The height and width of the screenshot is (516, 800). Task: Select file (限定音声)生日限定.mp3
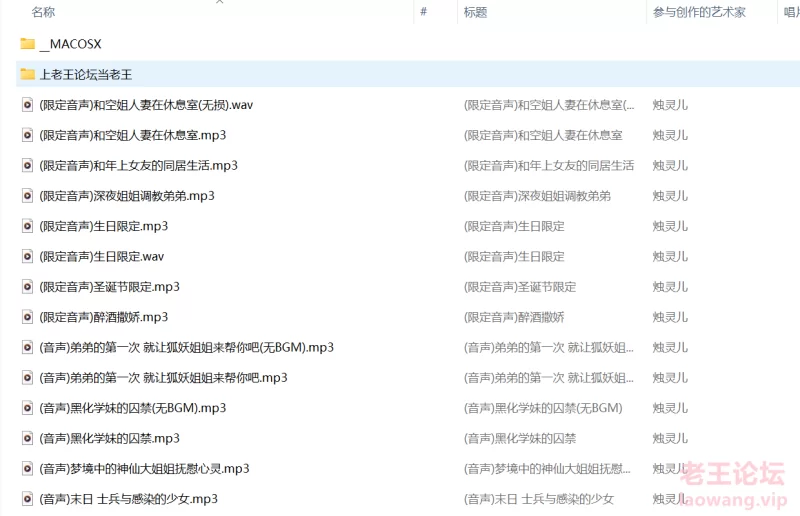tap(104, 226)
